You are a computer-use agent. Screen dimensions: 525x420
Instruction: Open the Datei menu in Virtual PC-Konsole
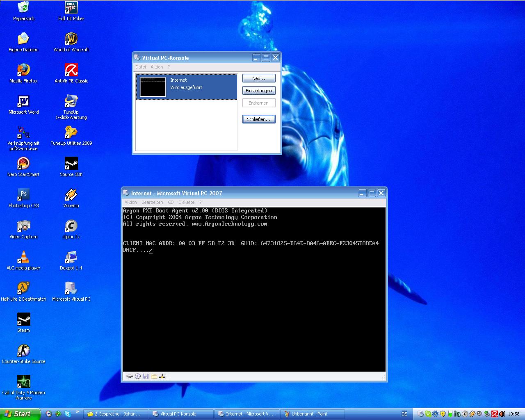coord(141,67)
